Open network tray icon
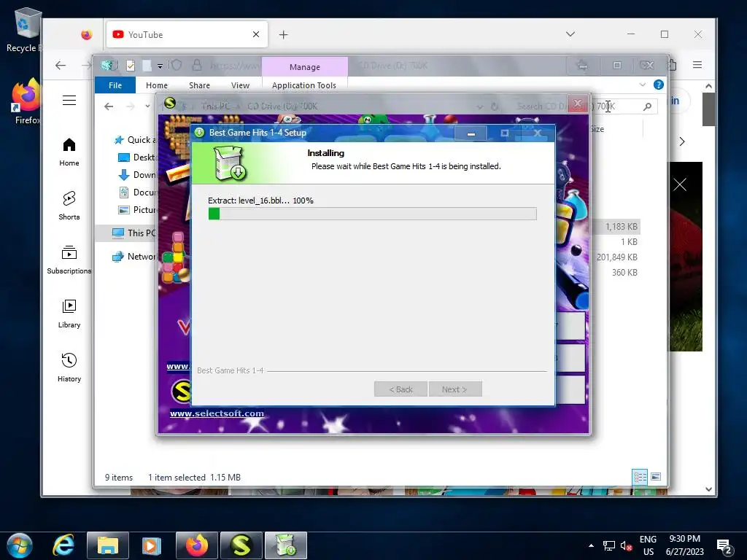Image resolution: width=747 pixels, height=560 pixels. click(609, 545)
